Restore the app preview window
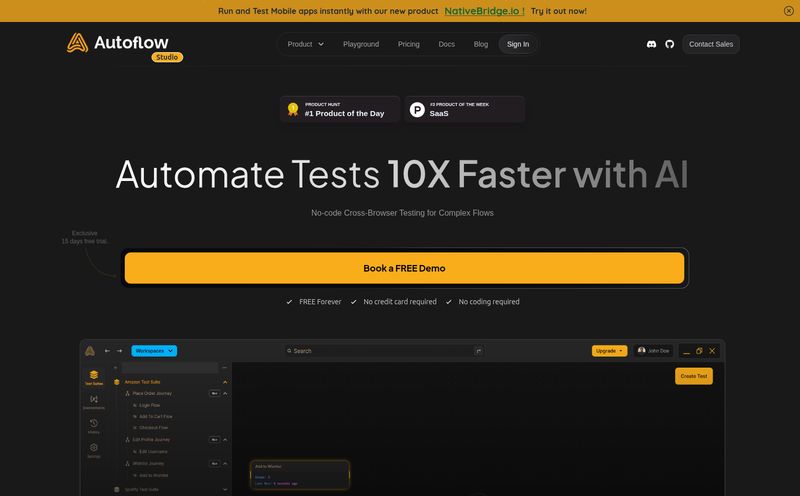800x496 pixels. click(x=699, y=351)
